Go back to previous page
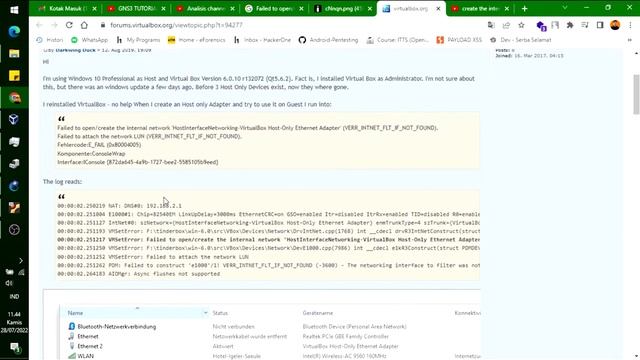 39,25
